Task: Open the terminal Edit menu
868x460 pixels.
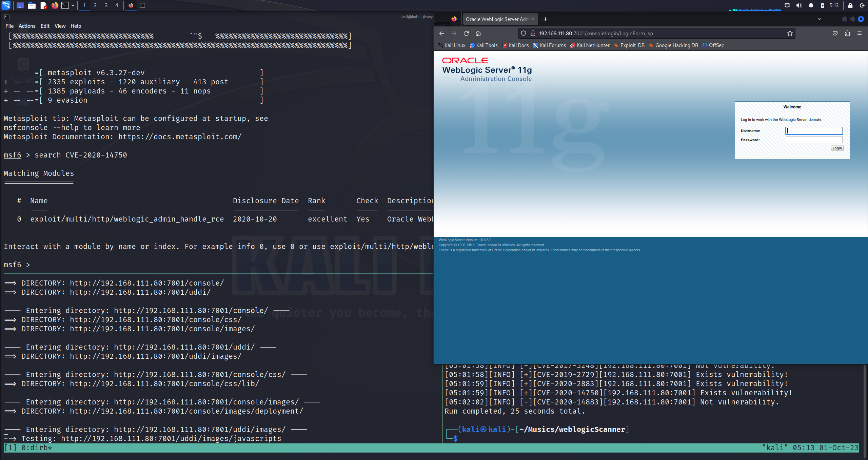Action: 45,26
